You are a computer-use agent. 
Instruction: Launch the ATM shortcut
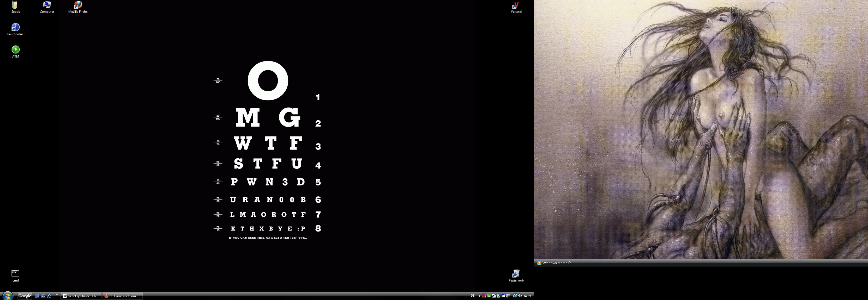[x=15, y=52]
